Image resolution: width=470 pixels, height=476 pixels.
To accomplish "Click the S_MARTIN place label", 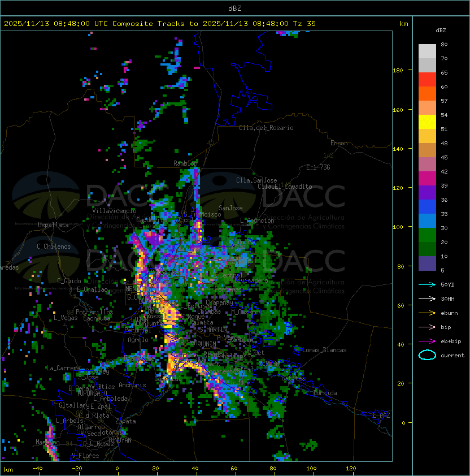I will [x=214, y=330].
